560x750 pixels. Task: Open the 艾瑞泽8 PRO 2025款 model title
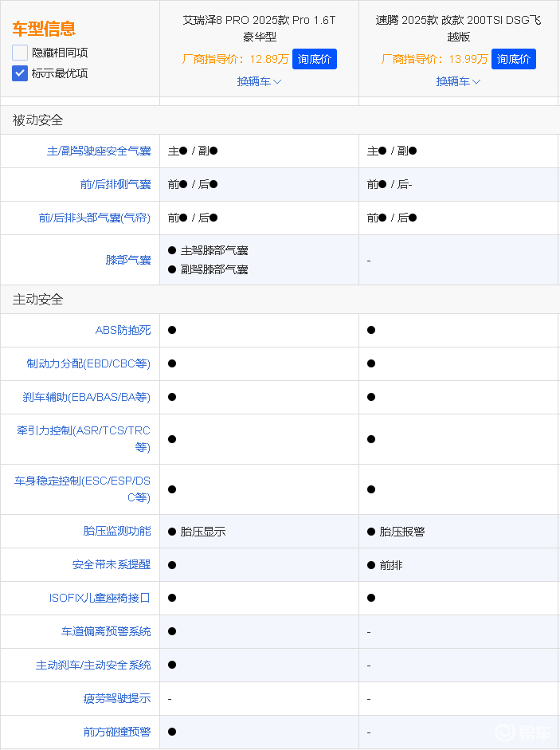coord(259,28)
